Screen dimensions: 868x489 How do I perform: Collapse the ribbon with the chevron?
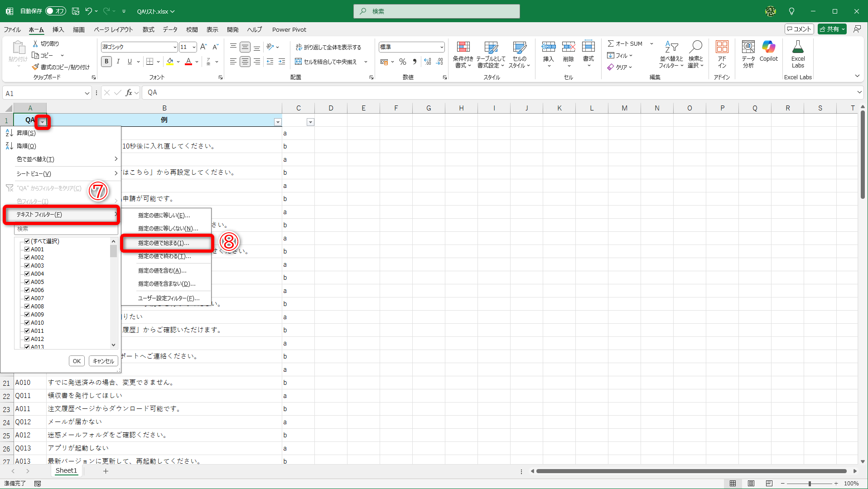coord(857,76)
